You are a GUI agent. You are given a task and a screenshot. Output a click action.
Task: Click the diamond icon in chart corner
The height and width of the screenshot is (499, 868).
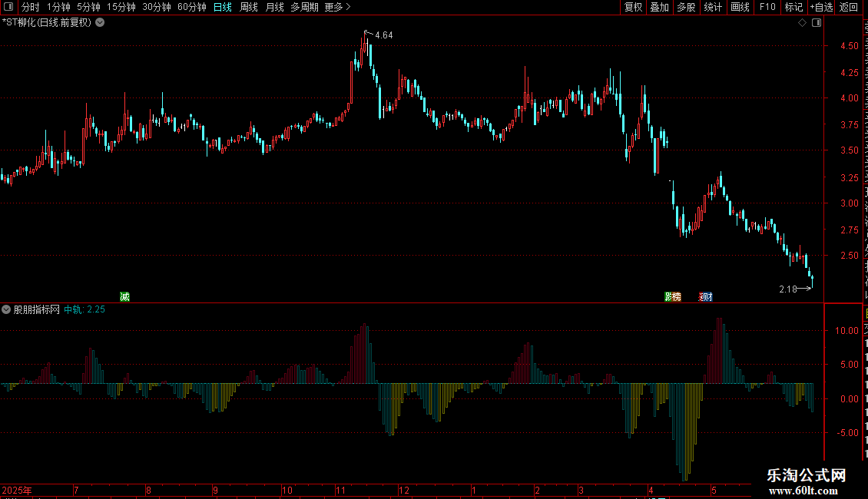point(802,23)
